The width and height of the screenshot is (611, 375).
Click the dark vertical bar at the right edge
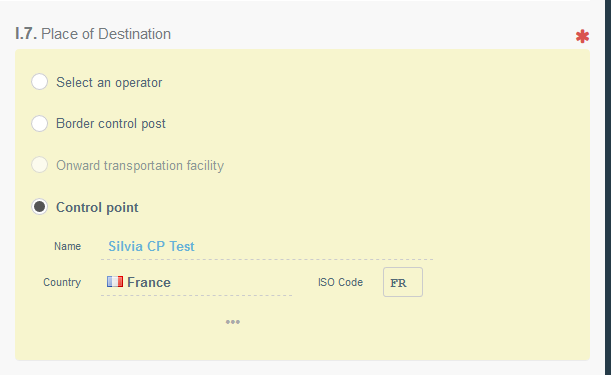608,188
